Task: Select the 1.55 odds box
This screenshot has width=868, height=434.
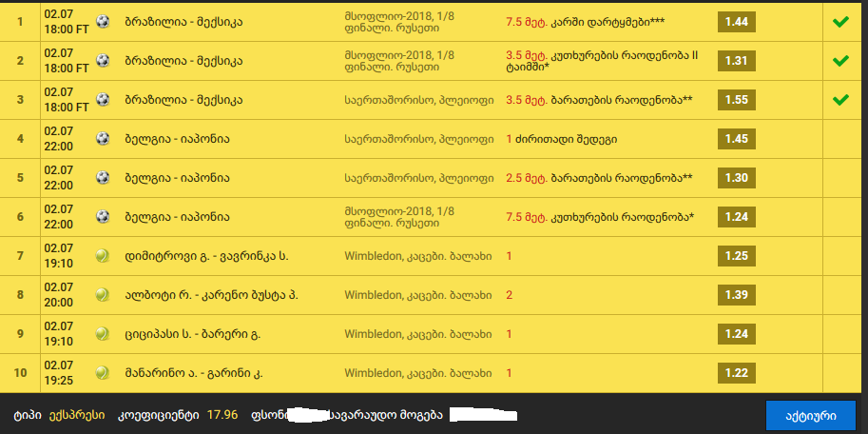Action: 736,100
